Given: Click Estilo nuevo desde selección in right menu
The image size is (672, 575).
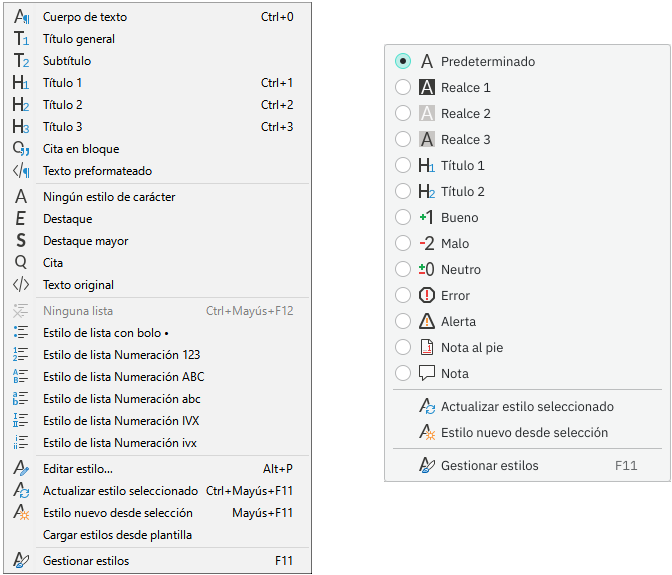Looking at the screenshot, I should [528, 432].
